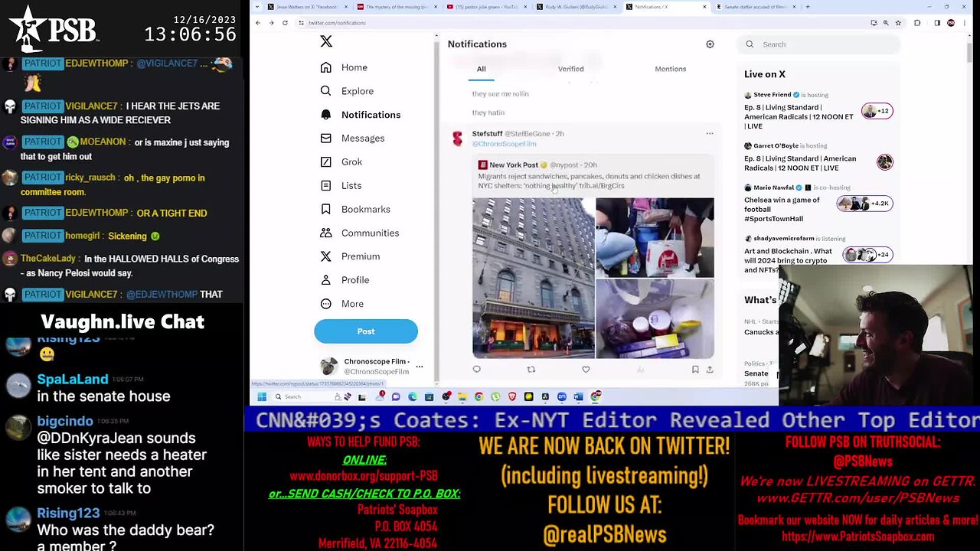The image size is (980, 551).
Task: Open browser extensions puzzle icon
Action: click(x=917, y=23)
